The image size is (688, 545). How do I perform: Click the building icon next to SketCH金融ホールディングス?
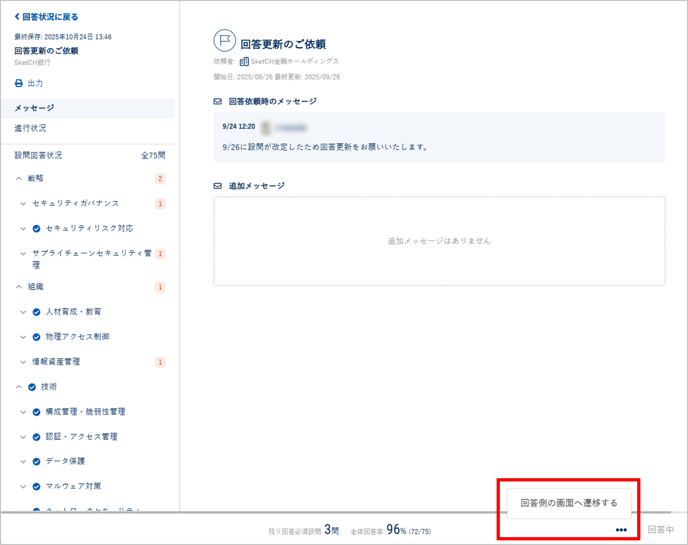[x=244, y=61]
